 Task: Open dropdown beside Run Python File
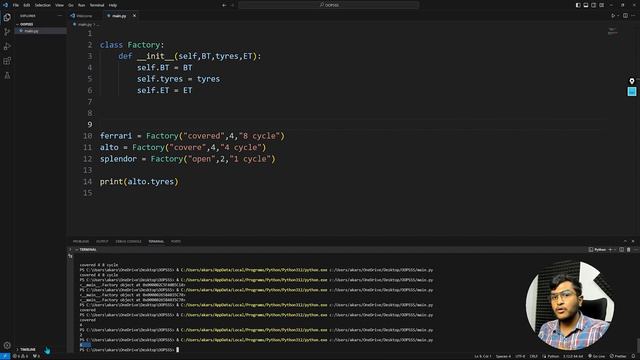pos(618,16)
